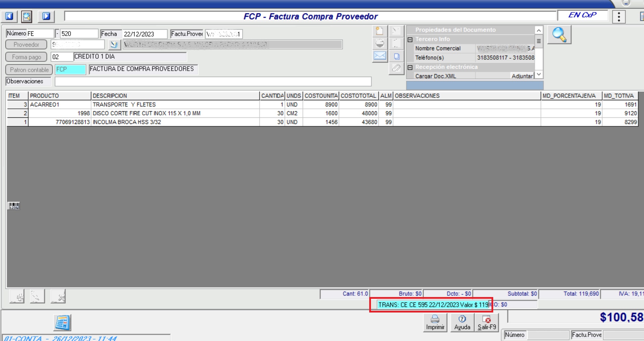This screenshot has height=341, width=644.
Task: Click the Patron contable button
Action: tap(29, 70)
